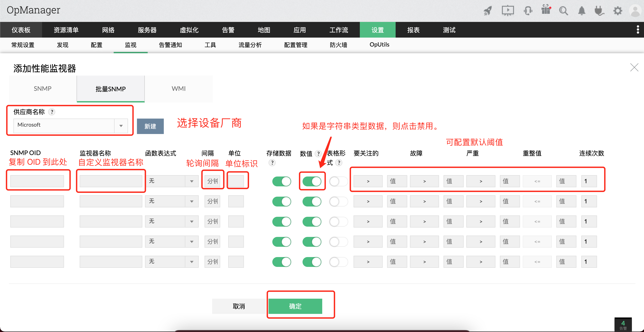Click help icon beside 表格形式
Viewport: 644px width, 332px height.
tap(339, 163)
